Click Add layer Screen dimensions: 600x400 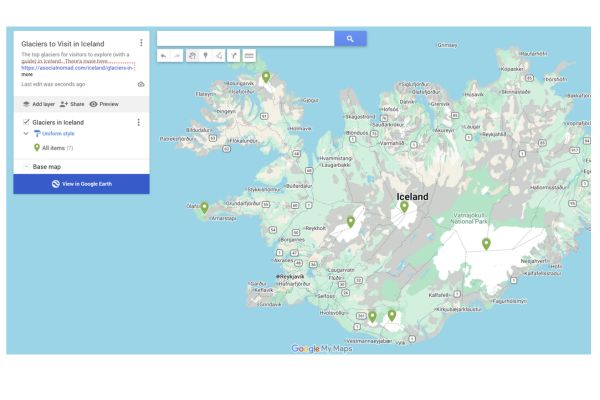tap(39, 104)
